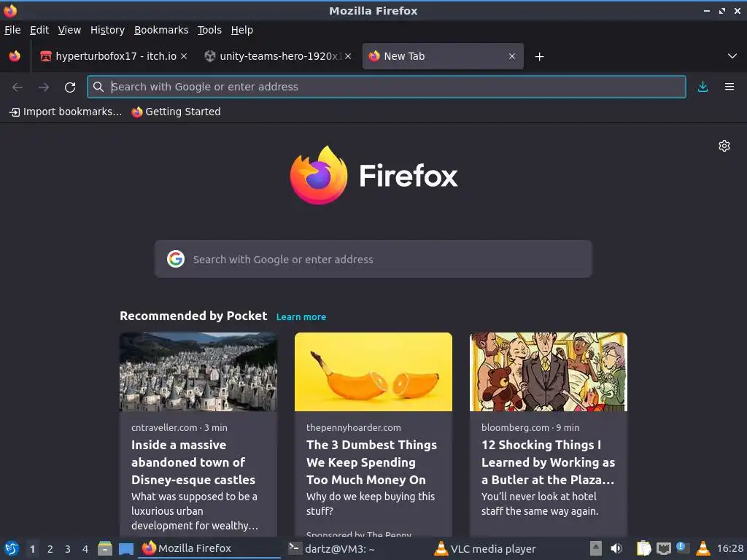
Task: Click the search magnifier icon in address bar
Action: point(98,87)
